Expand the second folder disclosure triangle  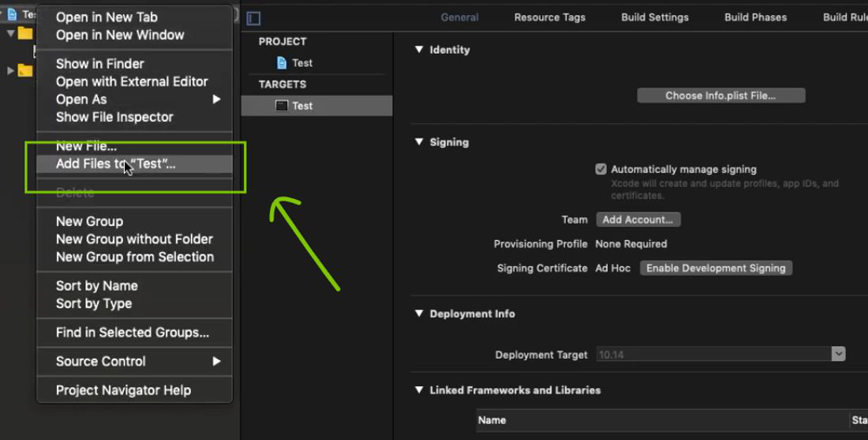(10, 70)
